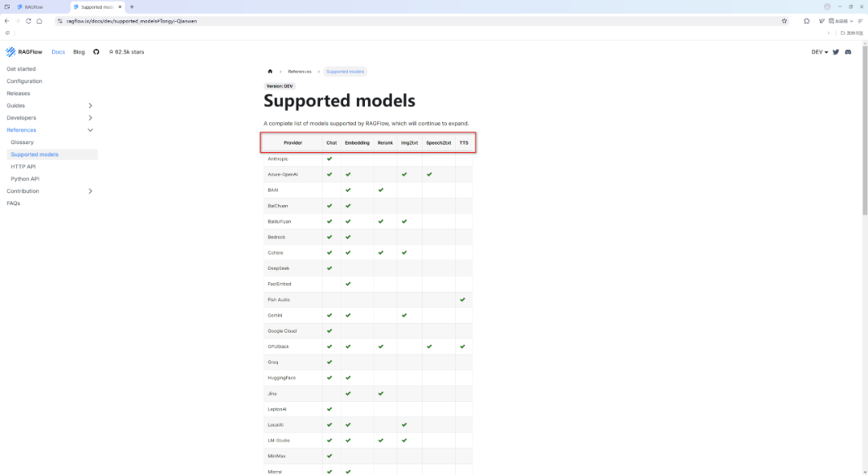Click the home icon in breadcrumbs

point(270,72)
